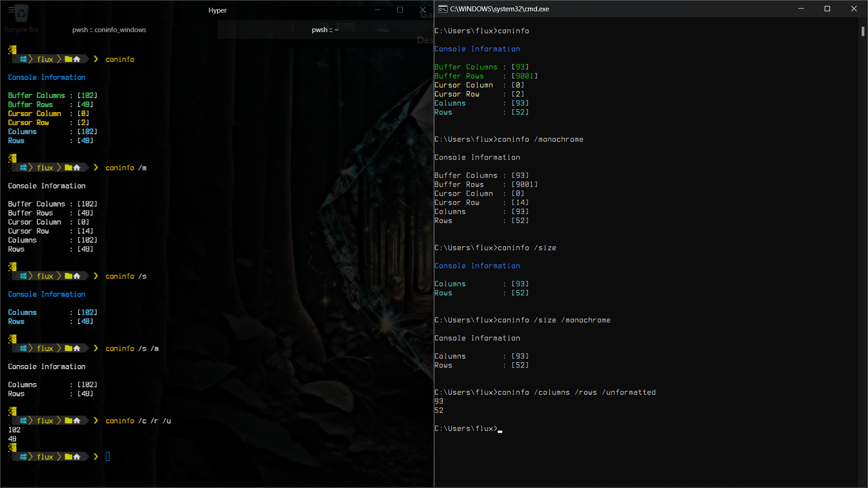Open the Hyper hamburger menu

coord(11,9)
